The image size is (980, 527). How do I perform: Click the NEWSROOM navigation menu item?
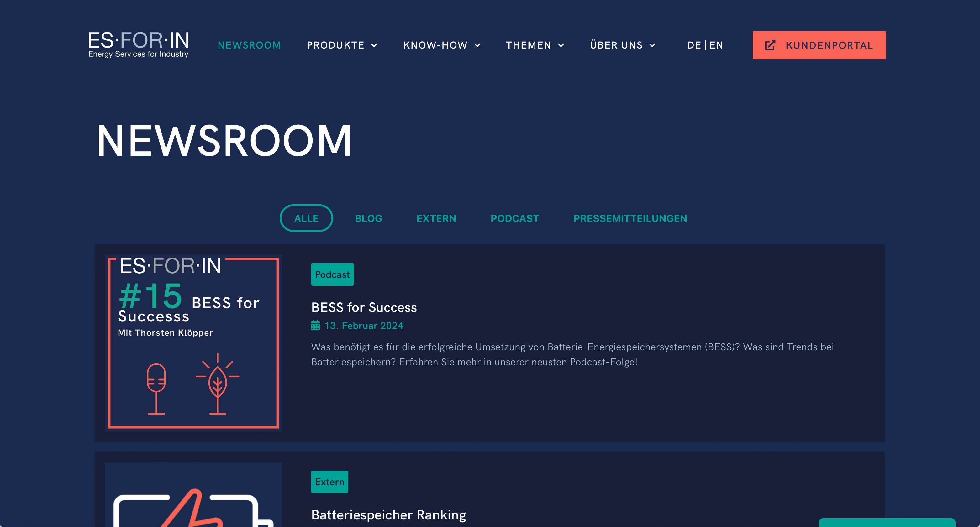tap(249, 45)
